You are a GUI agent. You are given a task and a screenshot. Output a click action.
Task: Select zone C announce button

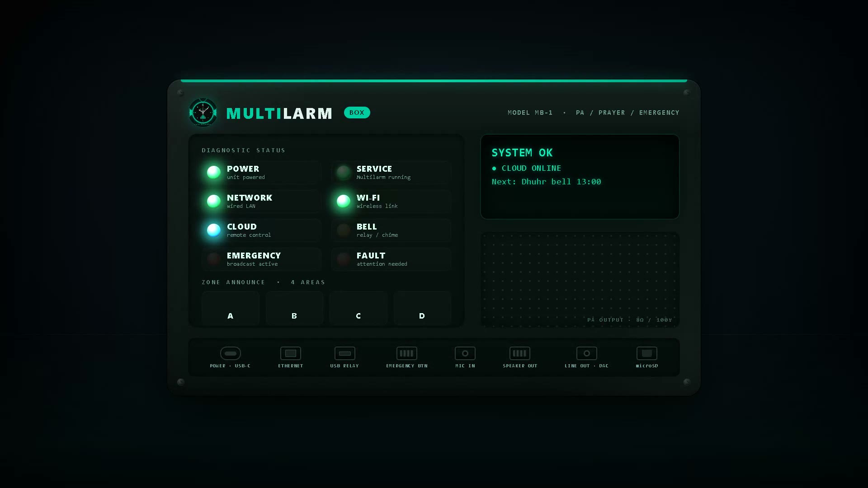coord(359,308)
